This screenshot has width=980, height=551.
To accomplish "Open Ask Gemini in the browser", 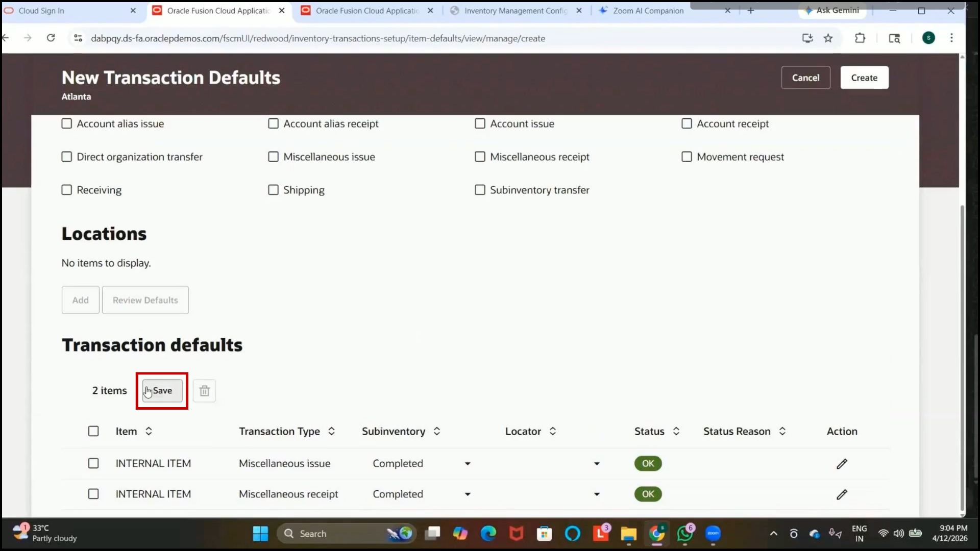I will (x=832, y=10).
